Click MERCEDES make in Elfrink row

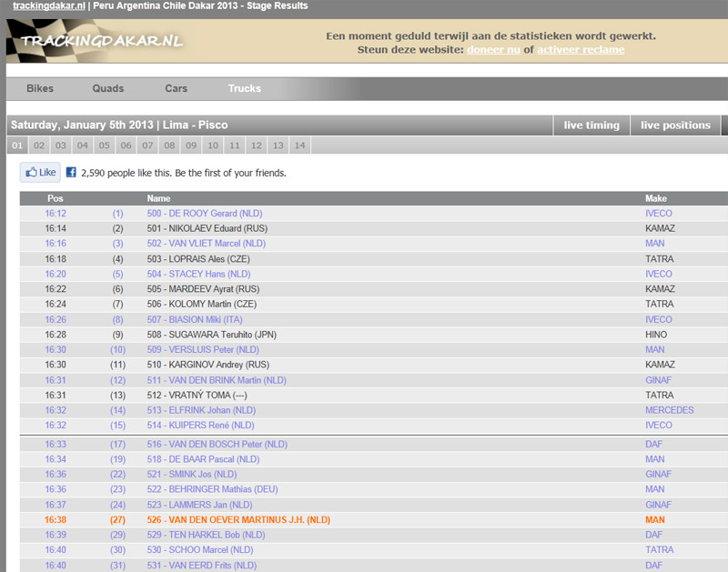tap(670, 410)
